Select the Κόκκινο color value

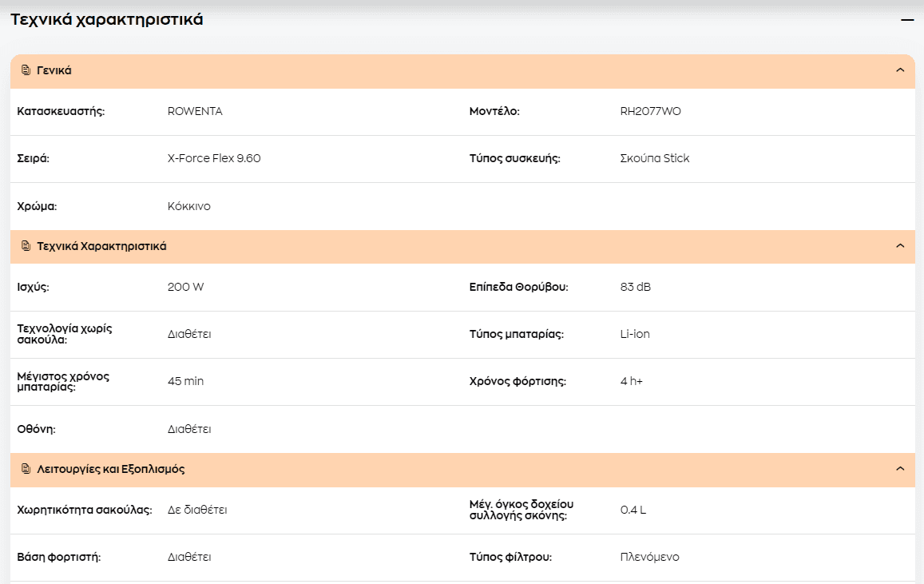click(x=189, y=206)
